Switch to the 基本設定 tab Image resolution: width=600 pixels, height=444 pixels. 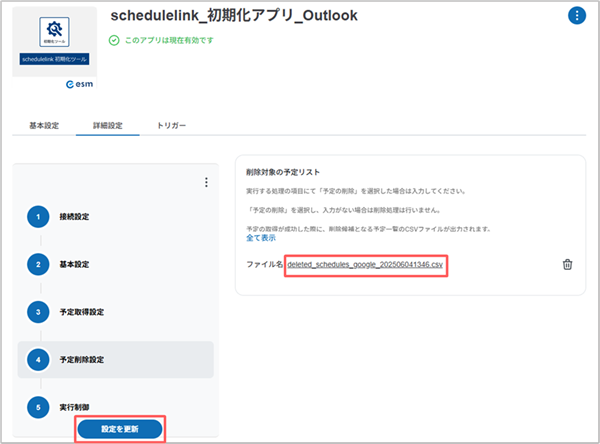click(44, 126)
